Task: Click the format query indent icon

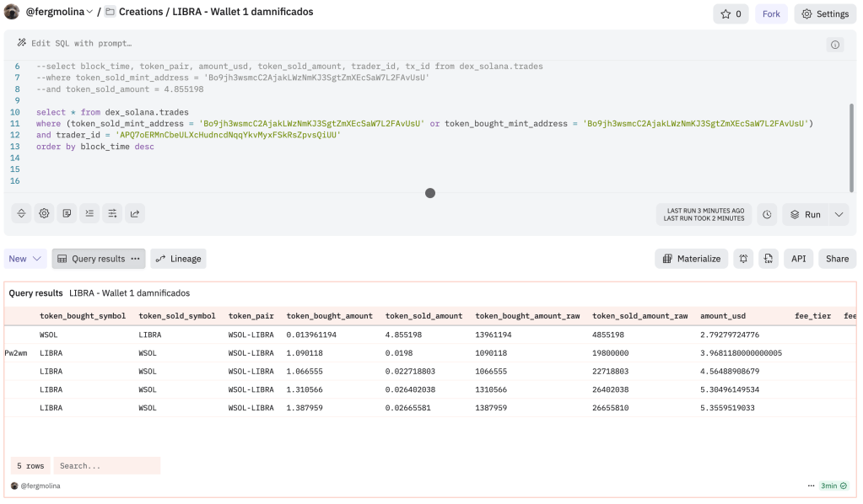Action: 89,214
